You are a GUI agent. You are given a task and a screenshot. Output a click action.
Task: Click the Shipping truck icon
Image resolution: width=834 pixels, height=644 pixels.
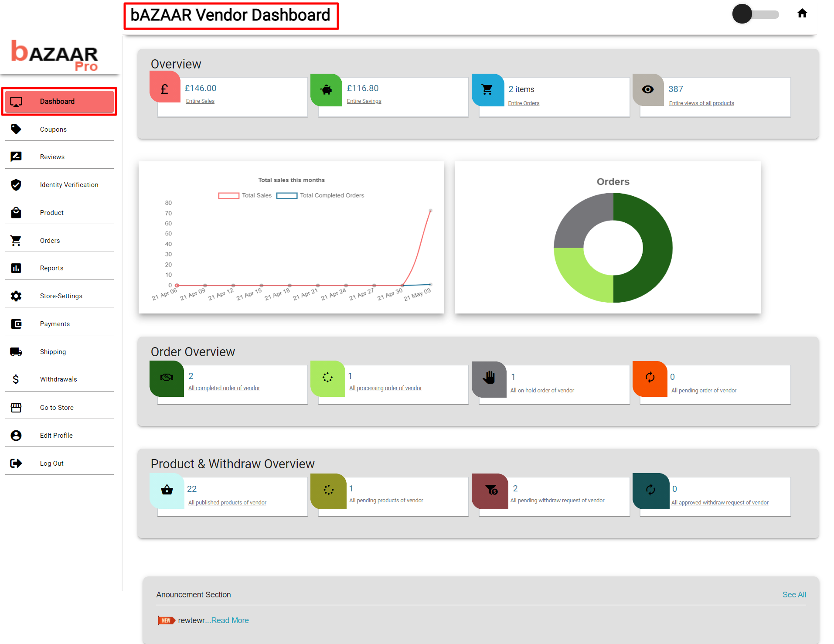16,351
